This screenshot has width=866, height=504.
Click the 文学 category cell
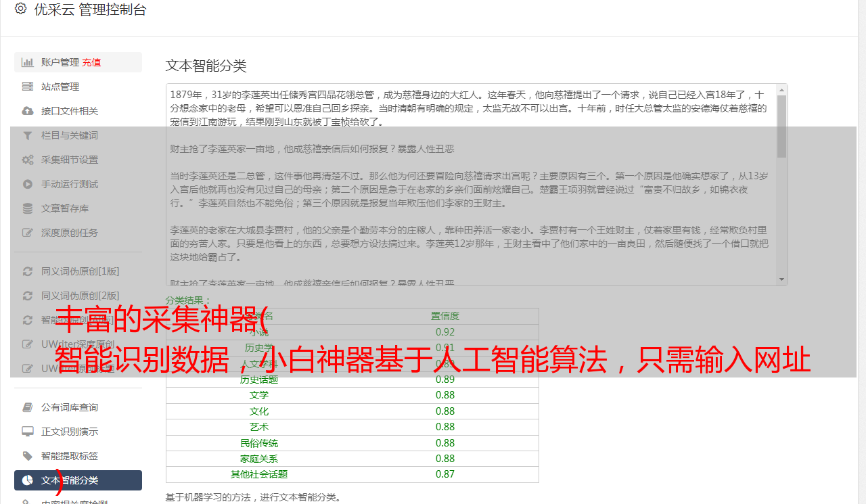[x=259, y=395]
